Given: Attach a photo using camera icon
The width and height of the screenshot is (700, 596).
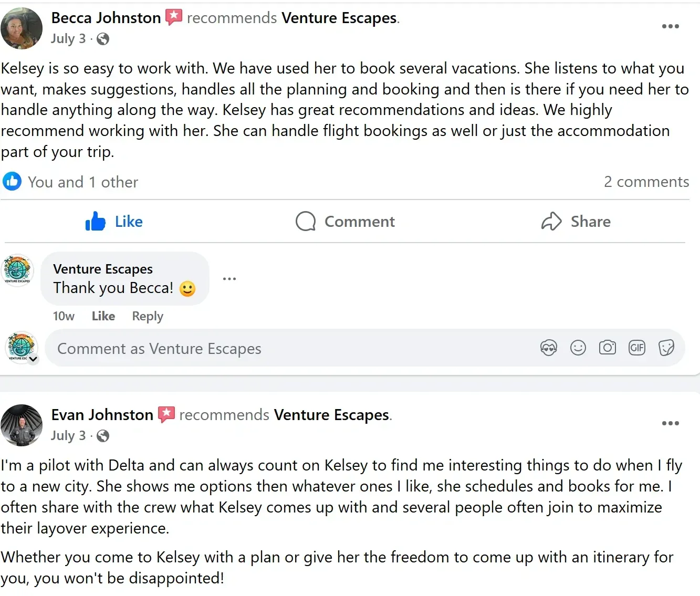Looking at the screenshot, I should pyautogui.click(x=608, y=348).
